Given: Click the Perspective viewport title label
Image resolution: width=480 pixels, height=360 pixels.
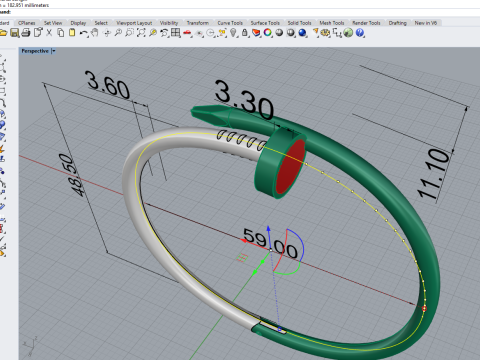Looking at the screenshot, I should tap(35, 51).
